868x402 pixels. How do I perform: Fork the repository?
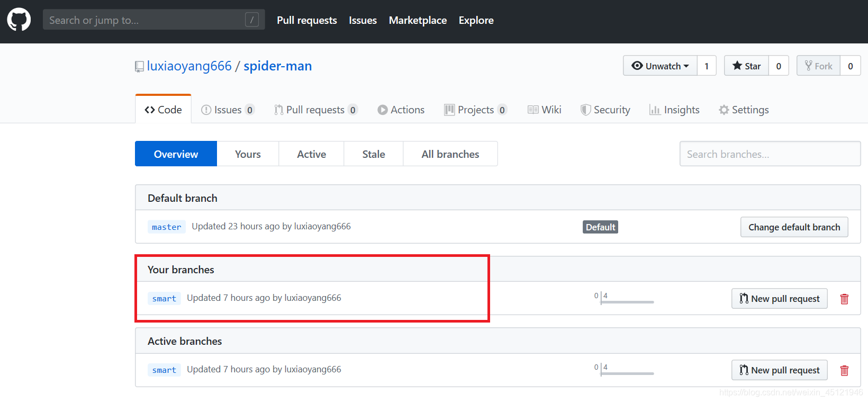(x=818, y=66)
